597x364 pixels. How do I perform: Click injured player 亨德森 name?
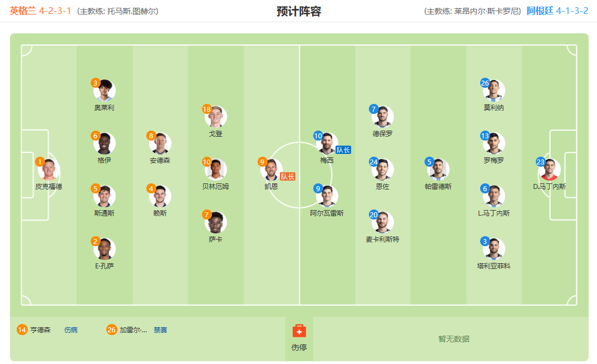coord(41,330)
